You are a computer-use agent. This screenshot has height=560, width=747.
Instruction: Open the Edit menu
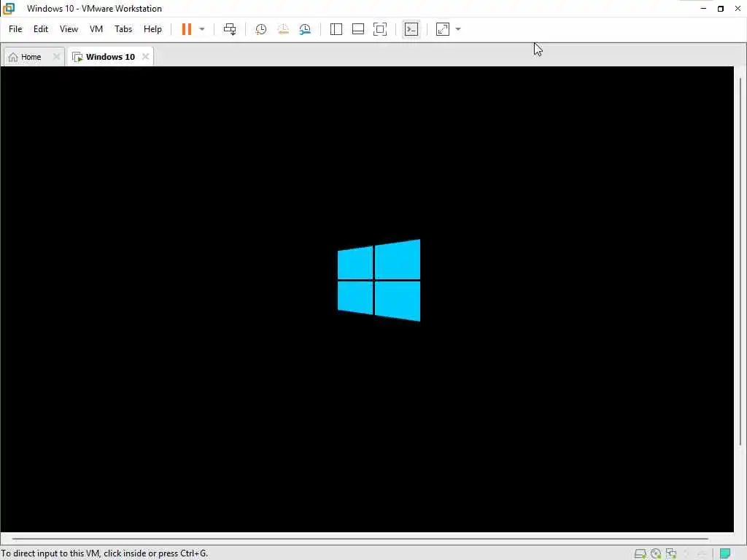pos(41,29)
